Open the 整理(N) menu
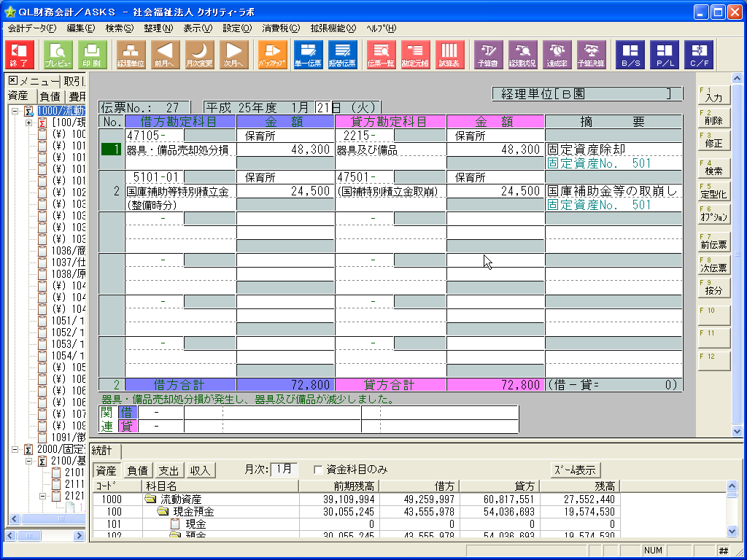This screenshot has width=747, height=560. tap(158, 28)
